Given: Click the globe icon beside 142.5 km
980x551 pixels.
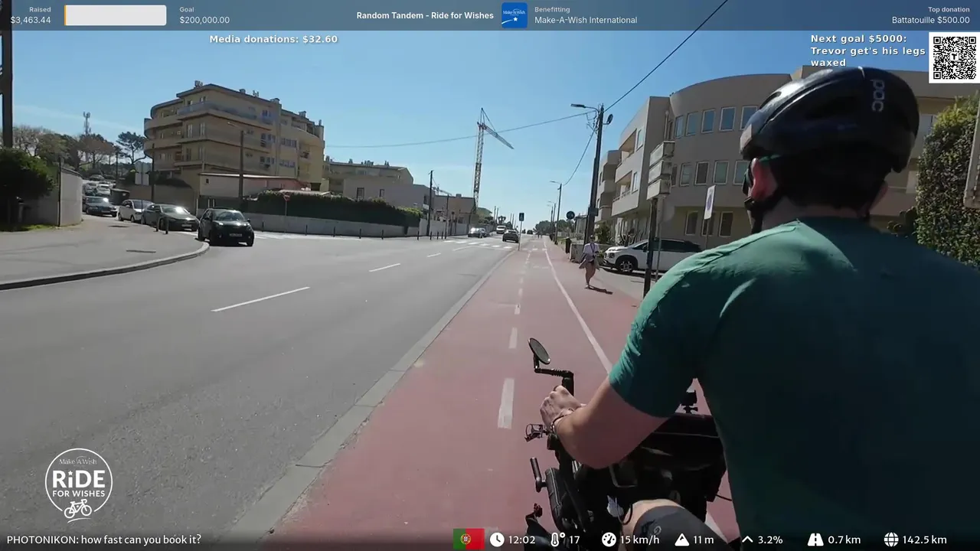Looking at the screenshot, I should [x=891, y=540].
